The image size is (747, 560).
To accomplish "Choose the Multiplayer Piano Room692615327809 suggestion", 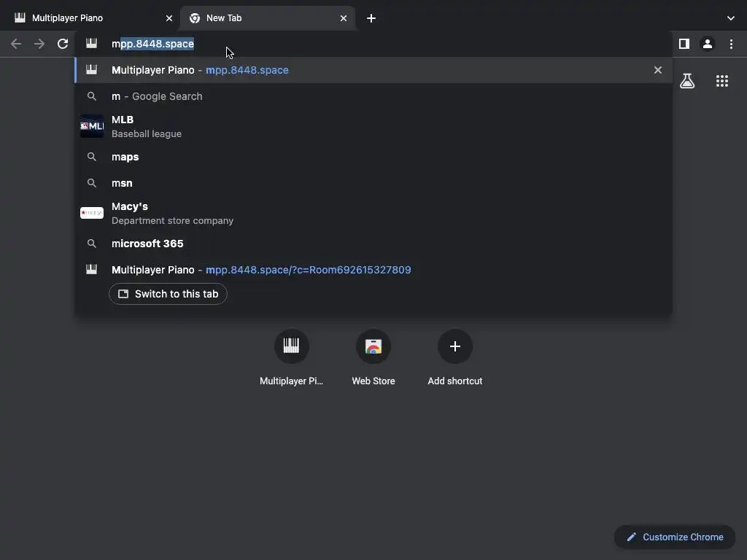I will [373, 270].
